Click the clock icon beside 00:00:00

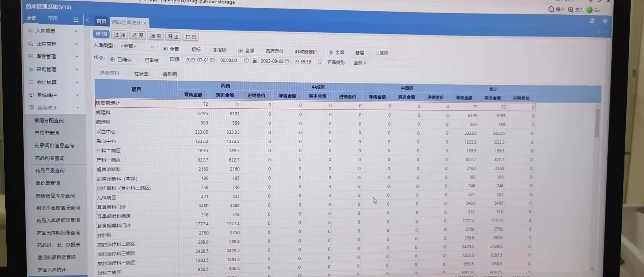[x=247, y=60]
